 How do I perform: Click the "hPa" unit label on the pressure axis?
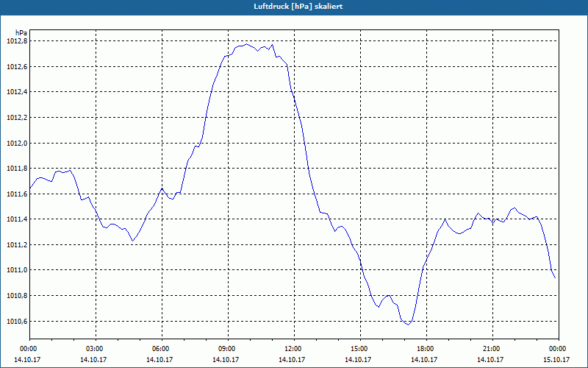point(21,33)
